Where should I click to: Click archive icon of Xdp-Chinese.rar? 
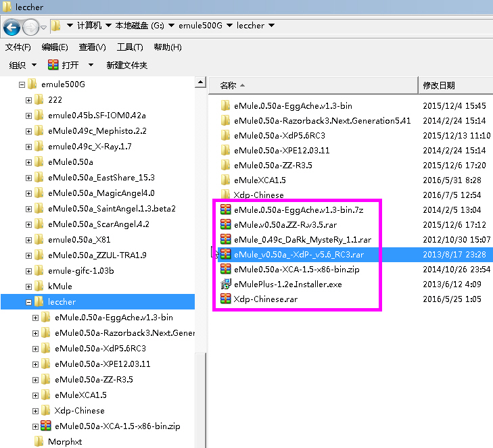225,299
